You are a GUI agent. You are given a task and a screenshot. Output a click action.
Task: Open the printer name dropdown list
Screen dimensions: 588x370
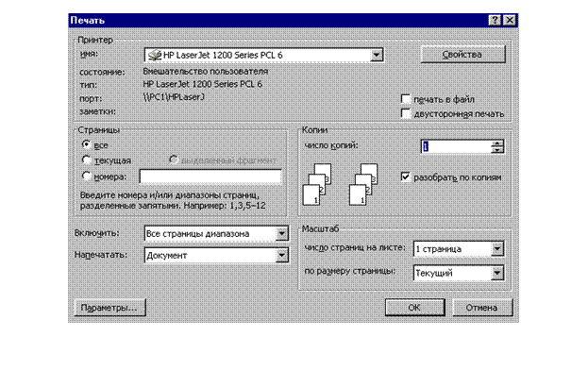coord(377,55)
